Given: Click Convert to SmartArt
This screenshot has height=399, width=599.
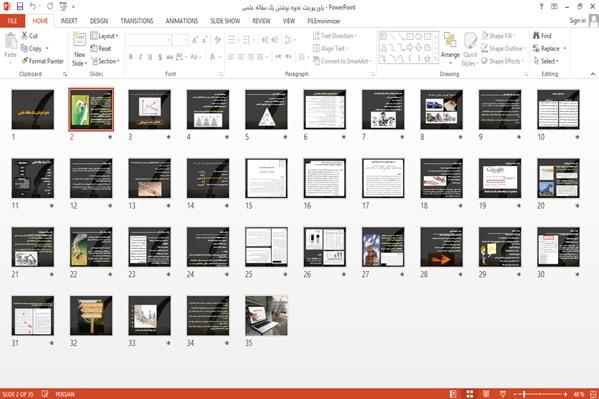Looking at the screenshot, I should tap(342, 61).
